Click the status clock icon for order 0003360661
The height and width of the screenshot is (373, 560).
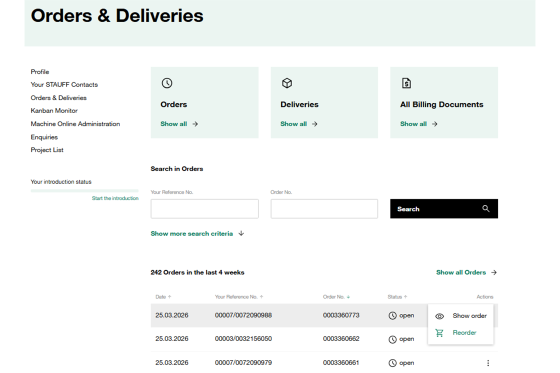pyautogui.click(x=392, y=363)
